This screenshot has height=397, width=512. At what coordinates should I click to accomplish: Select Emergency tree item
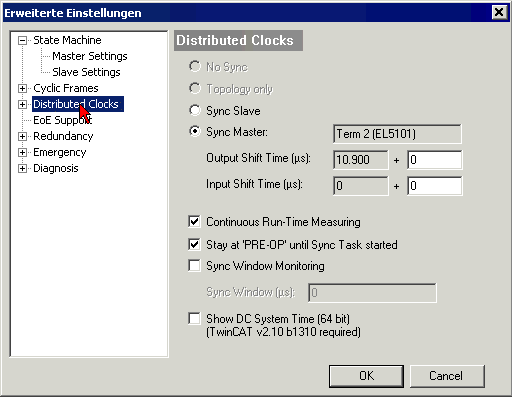click(60, 152)
